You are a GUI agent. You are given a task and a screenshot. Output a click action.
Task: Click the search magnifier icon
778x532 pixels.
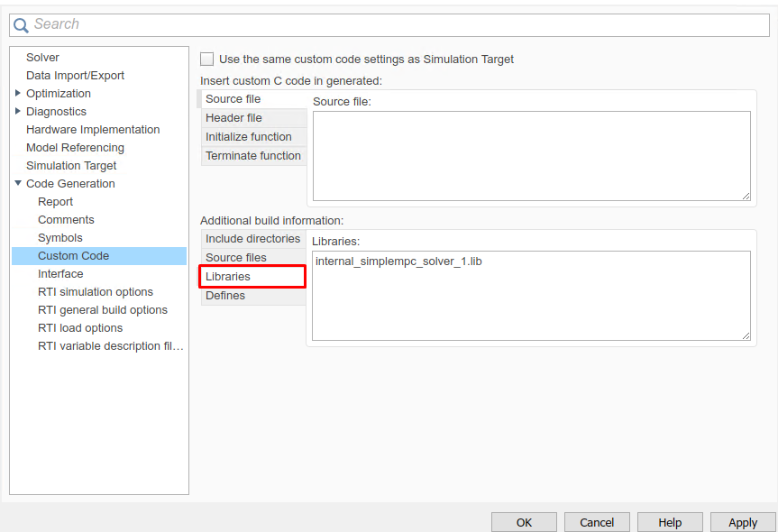pos(21,25)
